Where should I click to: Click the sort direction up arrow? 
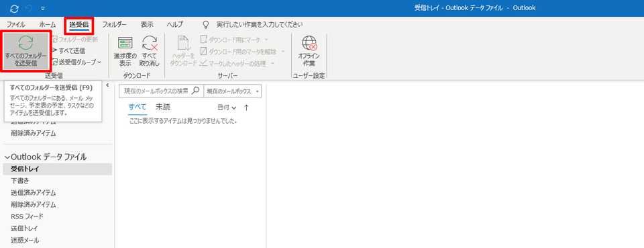[246, 108]
